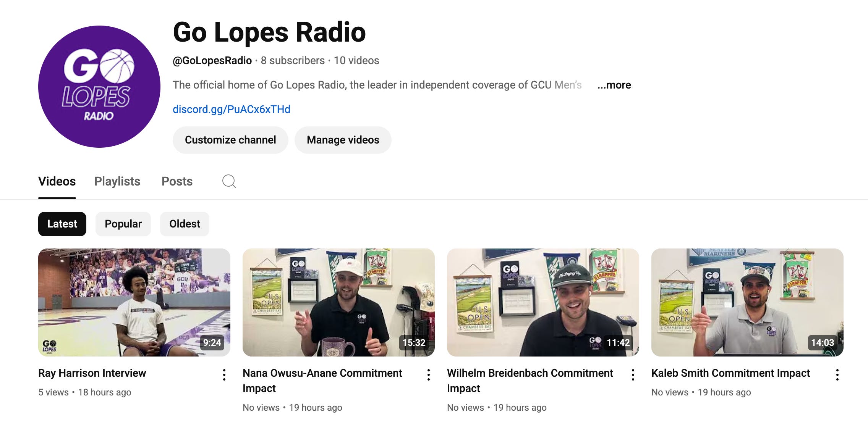The width and height of the screenshot is (868, 434).
Task: Click view info under Wilhelm Breidenbach video
Action: [497, 408]
